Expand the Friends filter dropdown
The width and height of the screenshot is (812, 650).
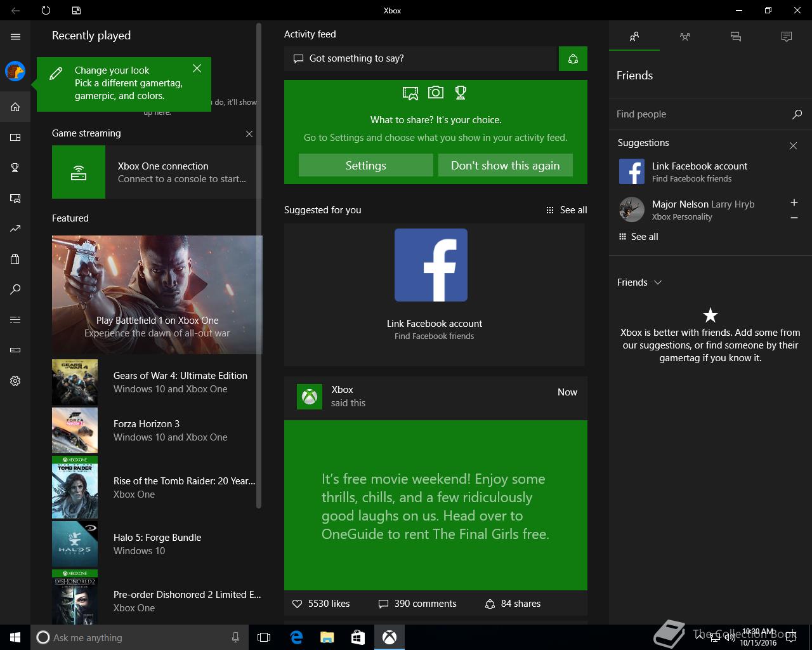click(x=639, y=282)
